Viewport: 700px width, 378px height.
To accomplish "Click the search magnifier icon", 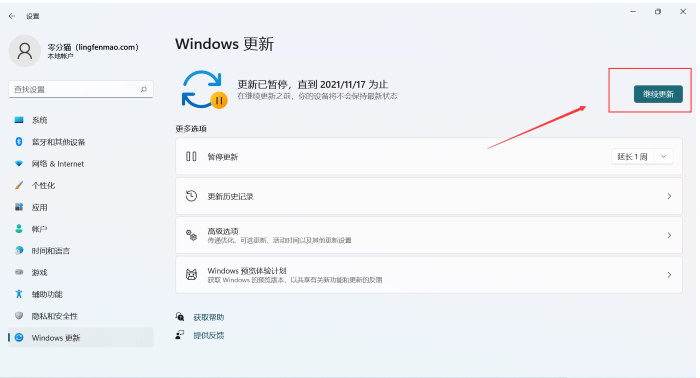I will point(144,89).
